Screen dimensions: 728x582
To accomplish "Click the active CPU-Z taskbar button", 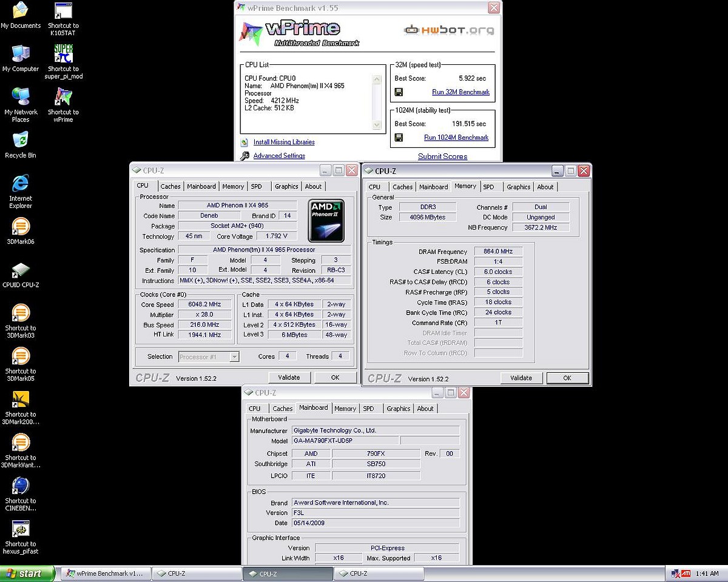I will click(x=288, y=574).
